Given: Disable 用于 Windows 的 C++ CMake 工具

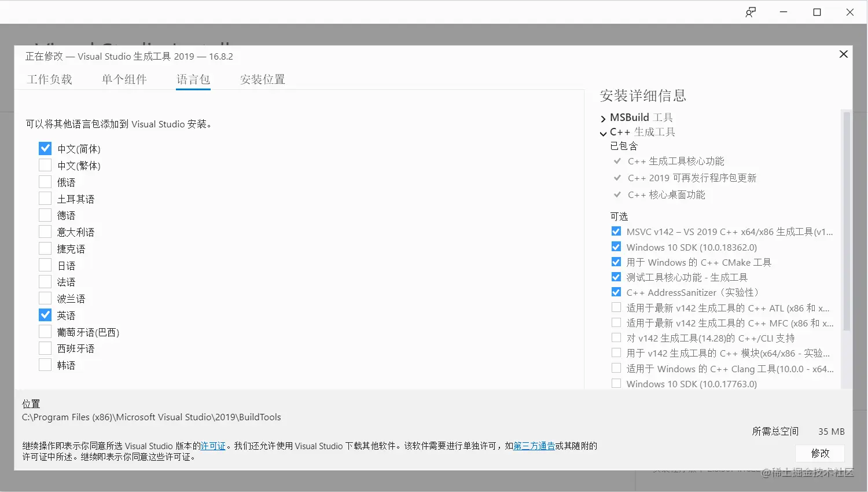Looking at the screenshot, I should 616,262.
